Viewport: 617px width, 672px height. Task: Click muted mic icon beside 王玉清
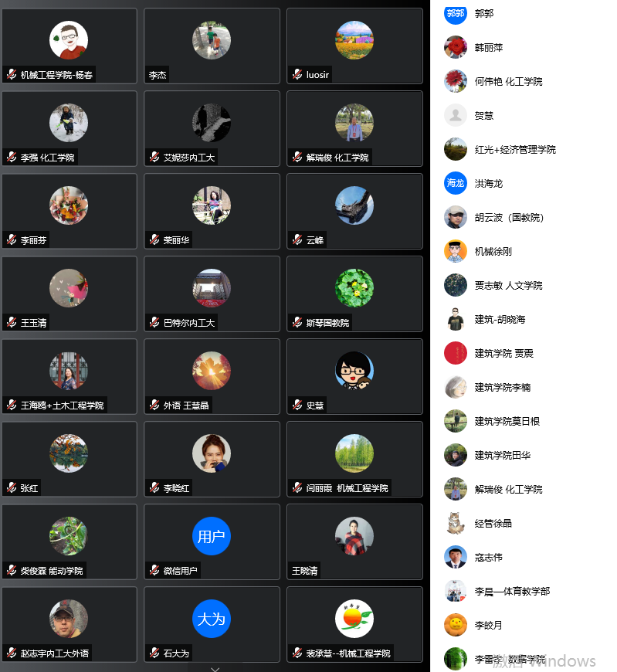(x=12, y=322)
